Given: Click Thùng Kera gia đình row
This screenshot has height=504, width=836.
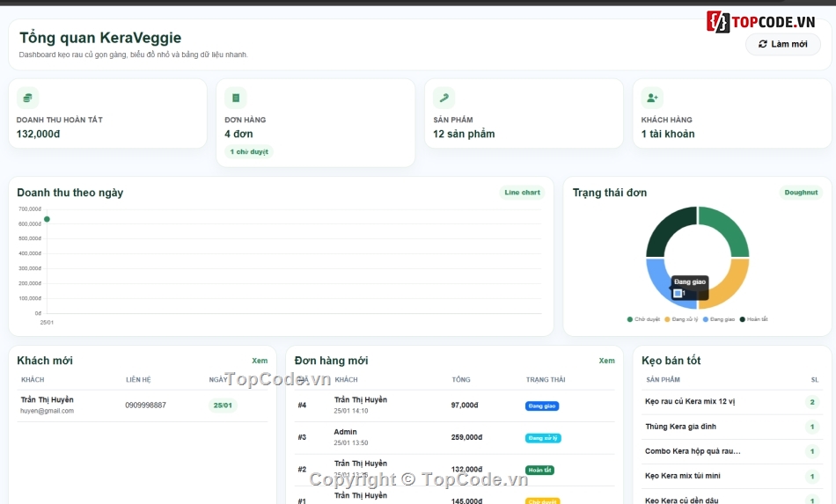Looking at the screenshot, I should [x=732, y=427].
